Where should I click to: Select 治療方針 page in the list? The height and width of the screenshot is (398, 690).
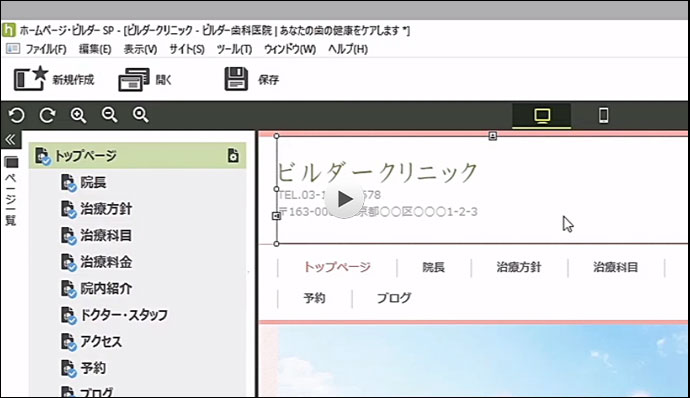[106, 209]
